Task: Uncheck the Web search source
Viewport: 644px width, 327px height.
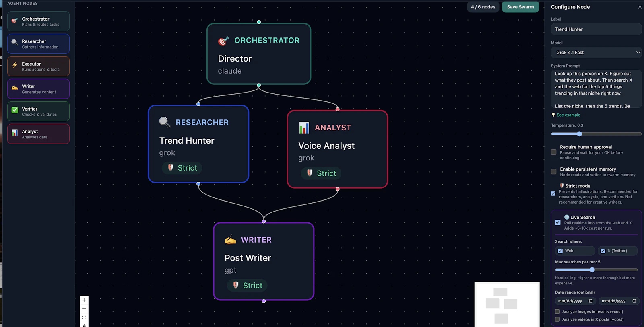Action: (x=560, y=251)
